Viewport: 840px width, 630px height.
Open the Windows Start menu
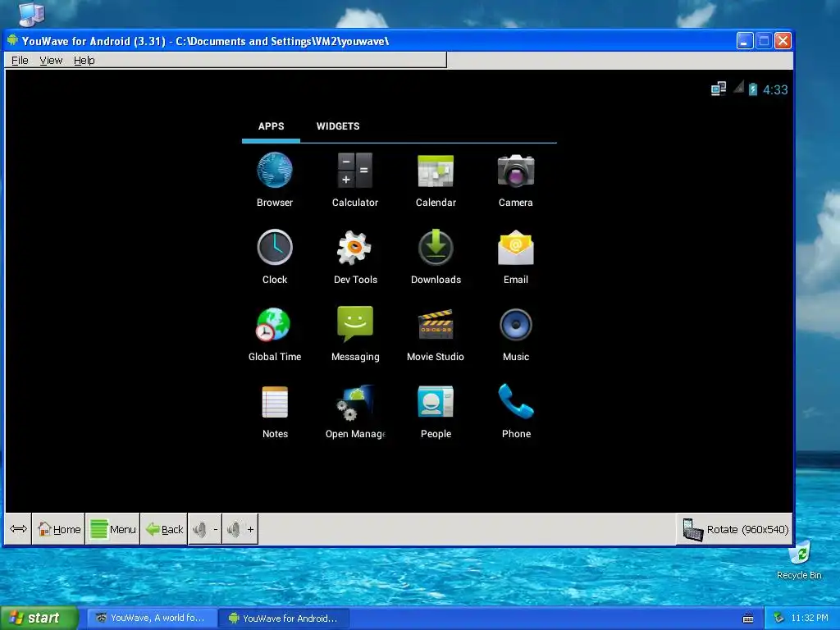coord(39,618)
